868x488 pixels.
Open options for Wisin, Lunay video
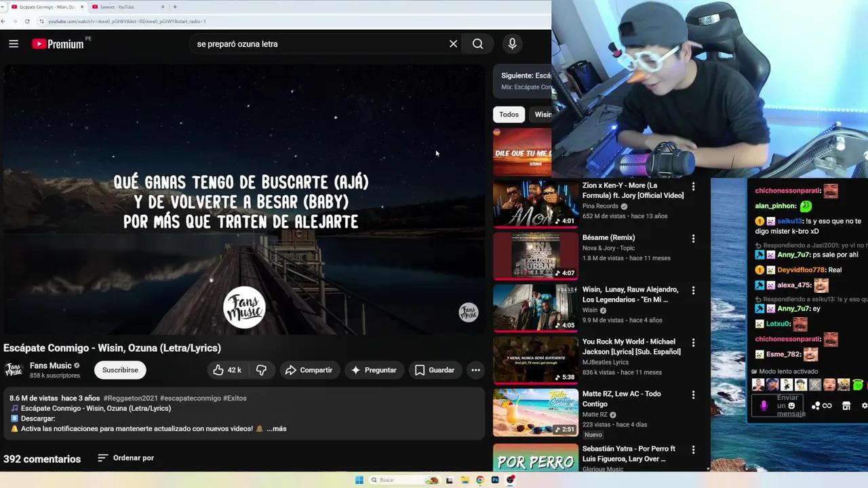(x=693, y=291)
